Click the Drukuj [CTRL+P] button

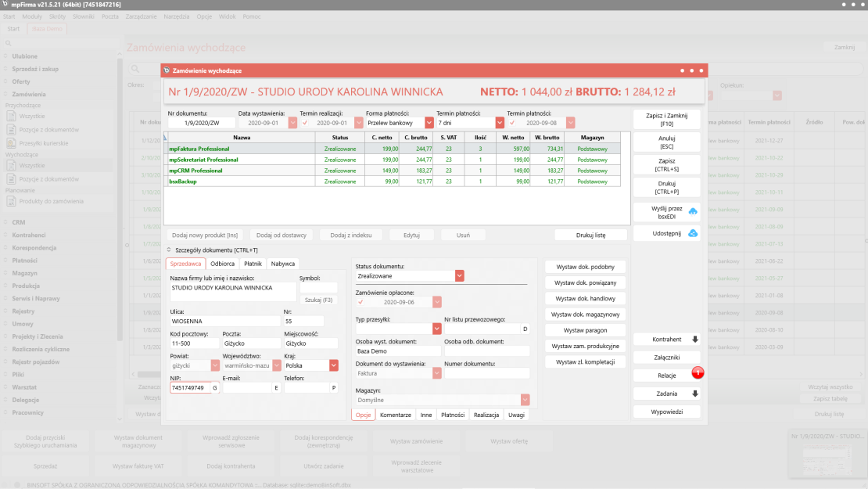[x=666, y=188]
